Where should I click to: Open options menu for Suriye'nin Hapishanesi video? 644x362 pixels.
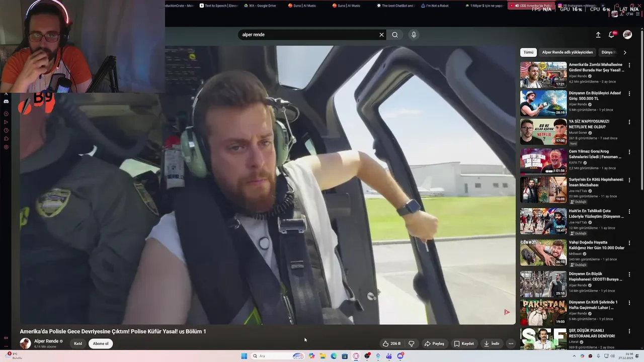point(629,180)
